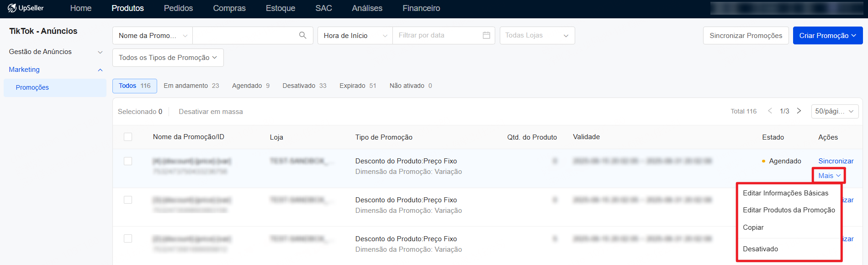The height and width of the screenshot is (265, 868).
Task: Go to next page arrow
Action: pos(799,111)
